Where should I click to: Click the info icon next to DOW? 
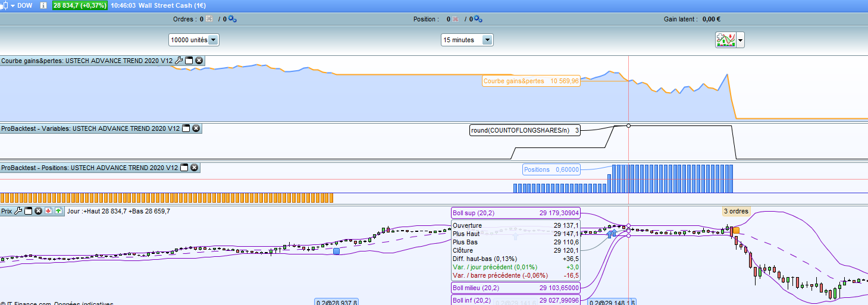pos(43,5)
